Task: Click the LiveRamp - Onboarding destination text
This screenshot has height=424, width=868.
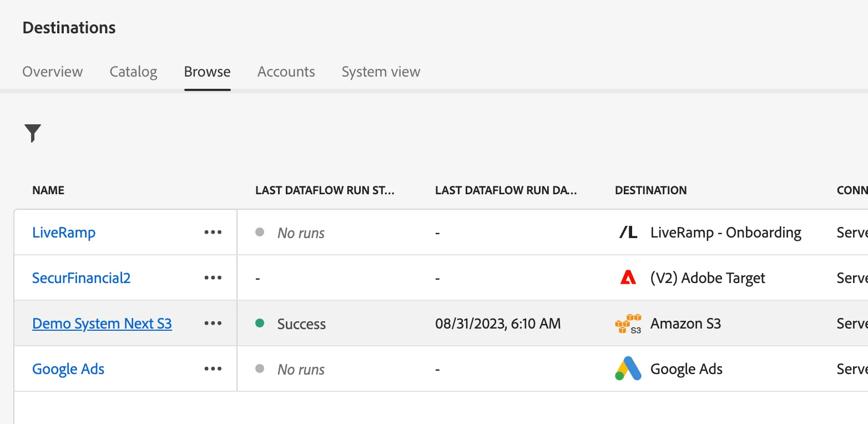Action: 726,233
